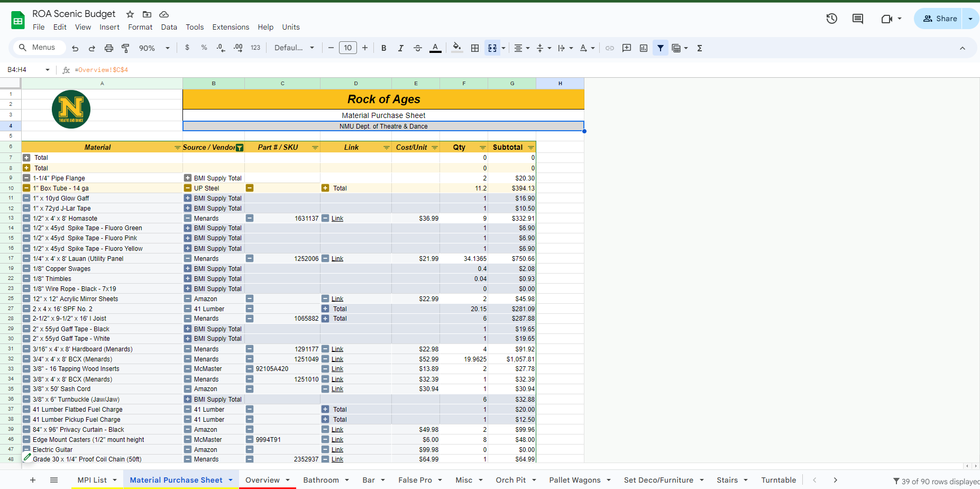Toggle bold formatting

pyautogui.click(x=384, y=48)
